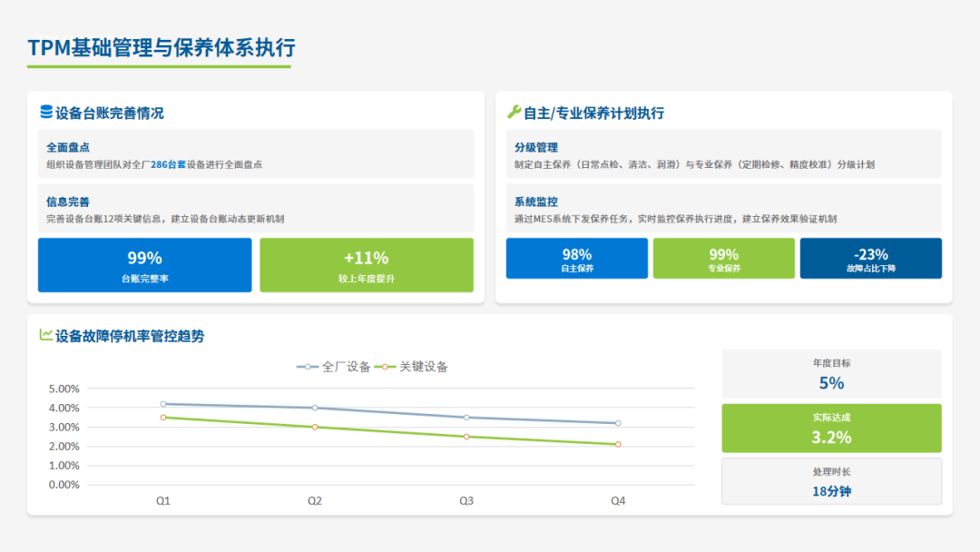This screenshot has height=552, width=980.
Task: Click the line chart icon beside 设备故障停机率管控趋势
Action: coord(46,335)
